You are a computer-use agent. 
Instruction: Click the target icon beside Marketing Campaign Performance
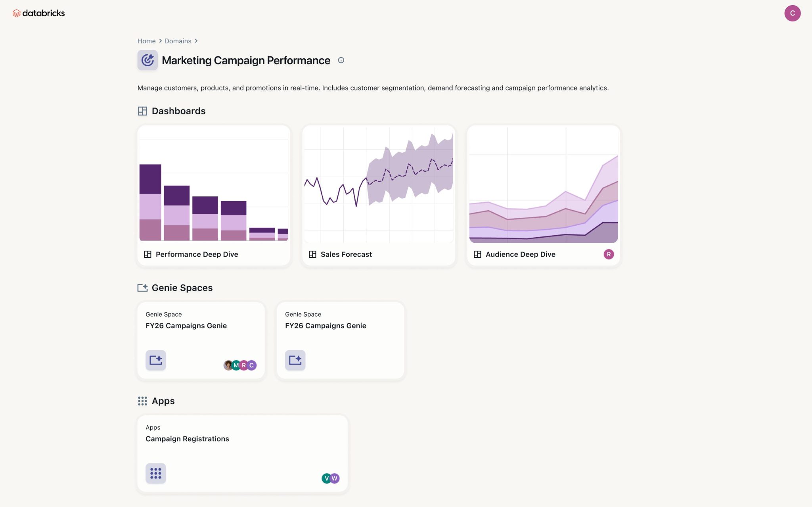click(147, 60)
